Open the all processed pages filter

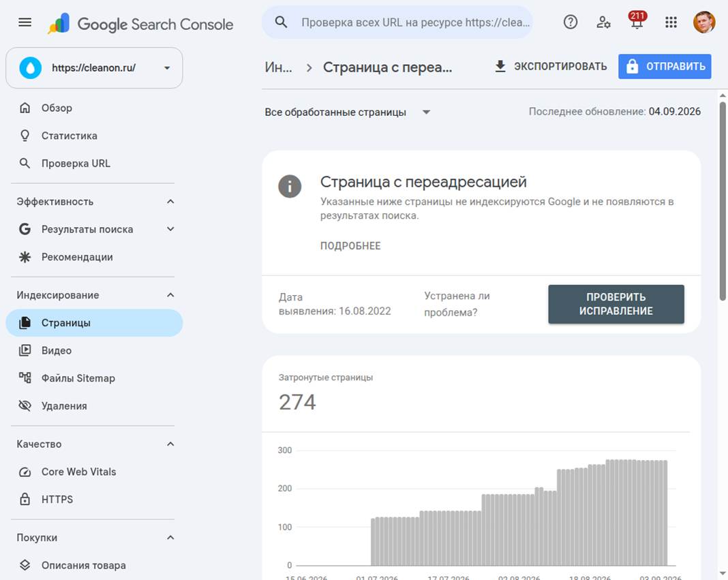pyautogui.click(x=348, y=112)
